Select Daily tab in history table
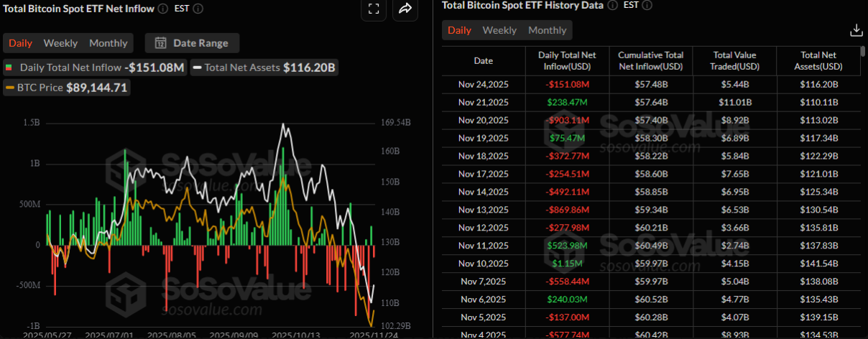Image resolution: width=868 pixels, height=339 pixels. 459,30
